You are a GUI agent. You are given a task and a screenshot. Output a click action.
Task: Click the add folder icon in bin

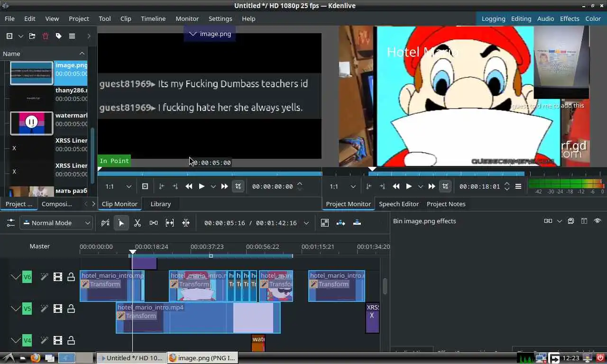[32, 36]
